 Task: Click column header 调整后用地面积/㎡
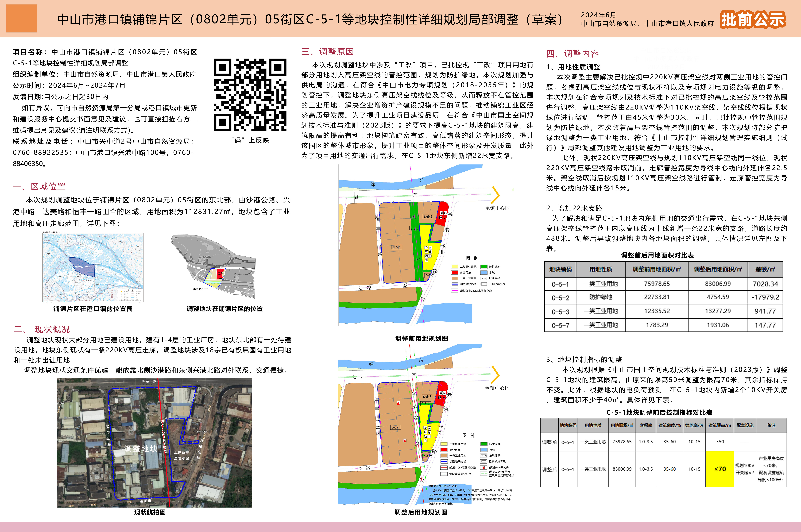718,269
